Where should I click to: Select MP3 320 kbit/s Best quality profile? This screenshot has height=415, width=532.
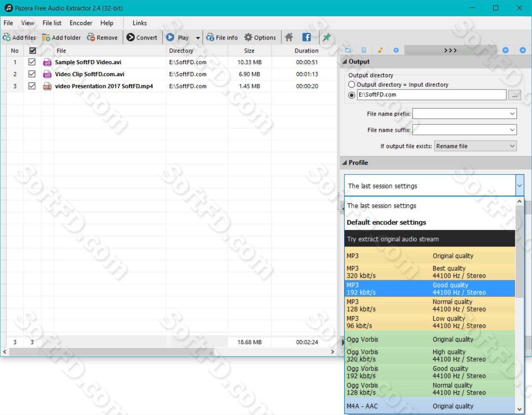point(430,272)
